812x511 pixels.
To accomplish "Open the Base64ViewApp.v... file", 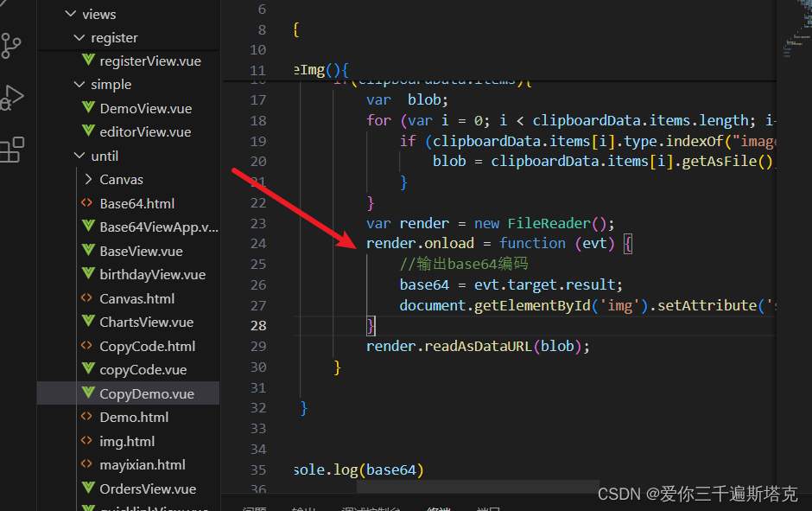I will coord(159,227).
